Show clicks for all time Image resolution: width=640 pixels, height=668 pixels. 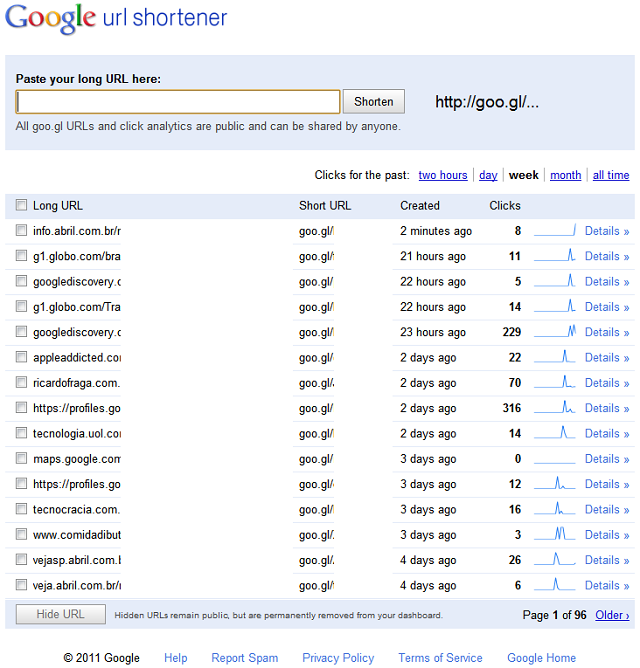pyautogui.click(x=611, y=175)
